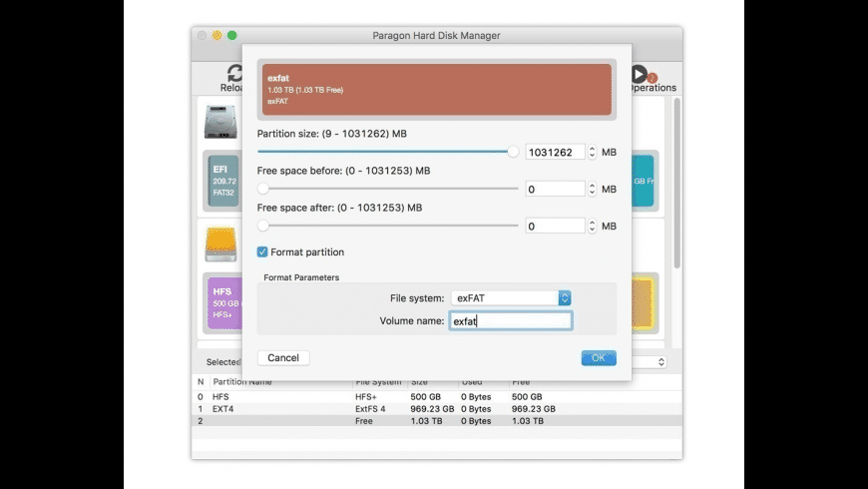Screen dimensions: 868x489
Task: Click the Partition Name column header
Action: 242,382
